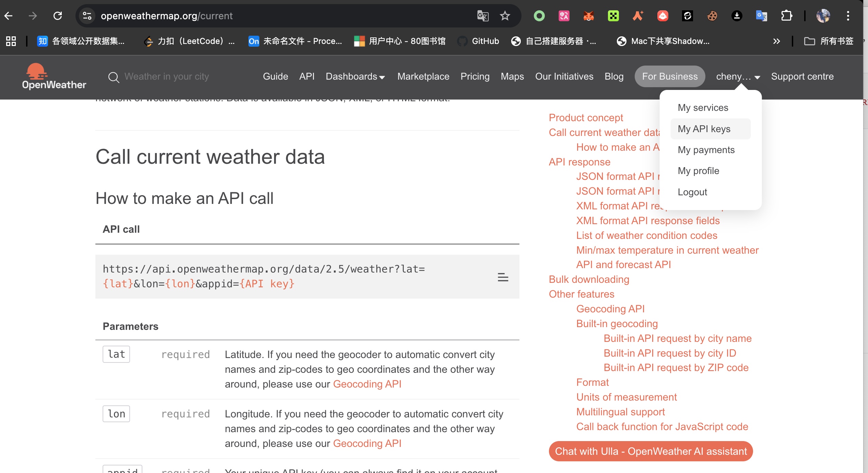Screen dimensions: 868x473
Task: Select My payments from account menu
Action: pyautogui.click(x=706, y=150)
